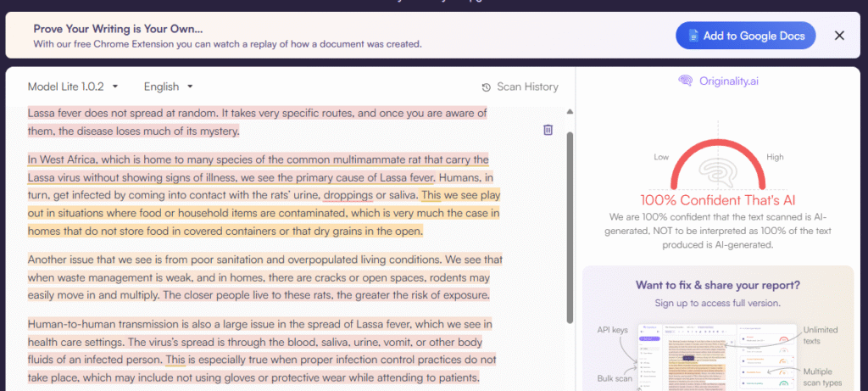Expand the English language selector
The height and width of the screenshot is (391, 868).
tap(168, 87)
